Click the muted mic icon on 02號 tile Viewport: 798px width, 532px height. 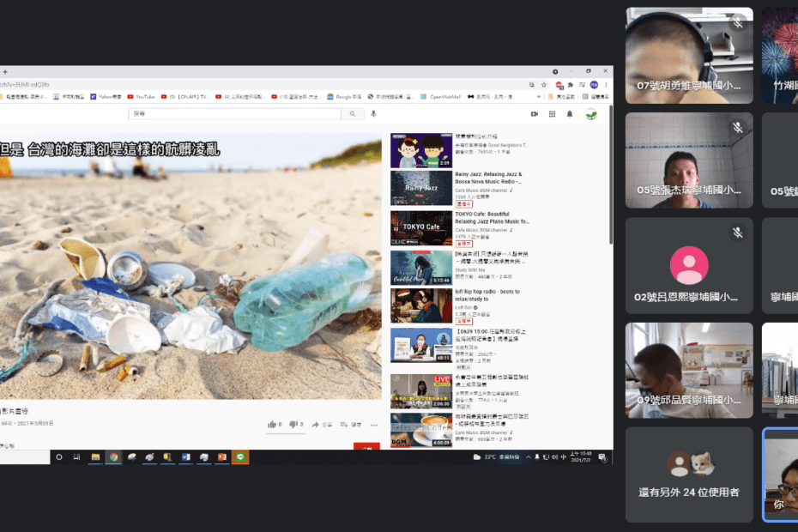pos(738,233)
